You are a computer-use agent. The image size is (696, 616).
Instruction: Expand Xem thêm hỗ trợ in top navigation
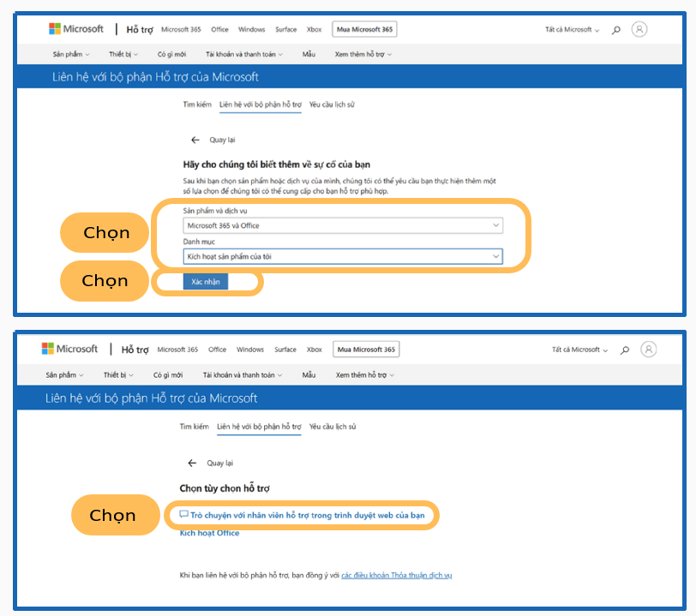[363, 54]
